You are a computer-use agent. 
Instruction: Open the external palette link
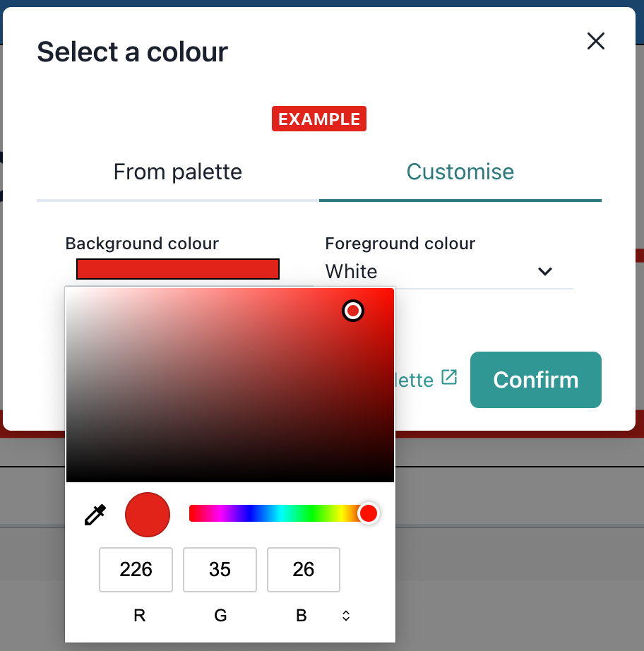tap(424, 380)
